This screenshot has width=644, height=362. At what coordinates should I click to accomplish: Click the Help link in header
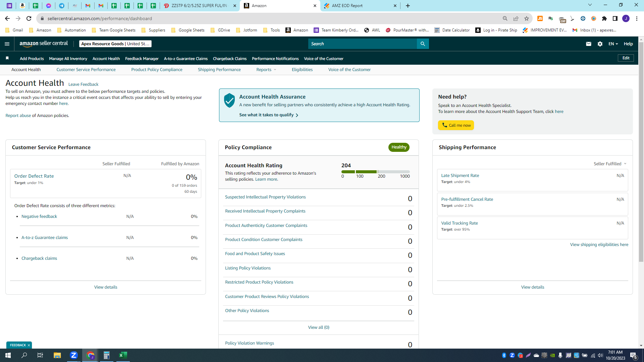(628, 44)
